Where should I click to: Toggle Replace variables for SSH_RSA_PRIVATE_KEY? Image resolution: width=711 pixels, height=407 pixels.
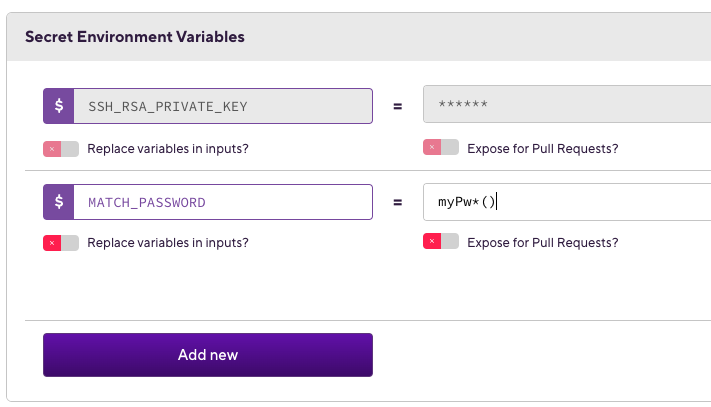click(60, 149)
